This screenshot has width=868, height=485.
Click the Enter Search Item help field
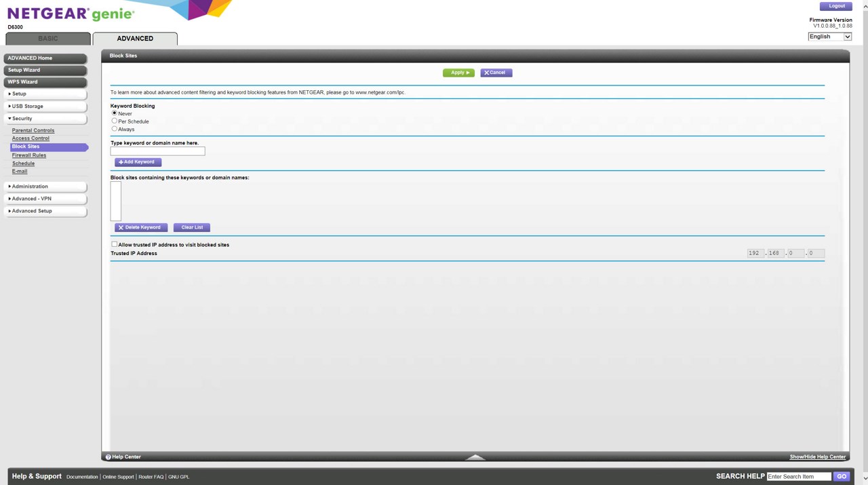(799, 477)
